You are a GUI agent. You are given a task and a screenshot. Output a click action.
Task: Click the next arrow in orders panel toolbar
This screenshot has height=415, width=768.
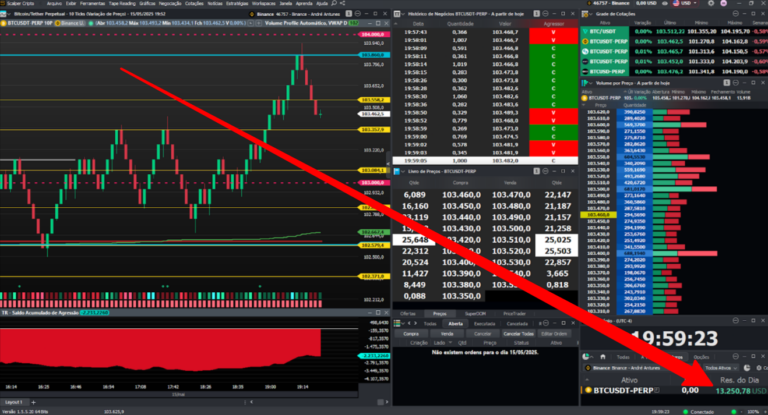[415, 323]
